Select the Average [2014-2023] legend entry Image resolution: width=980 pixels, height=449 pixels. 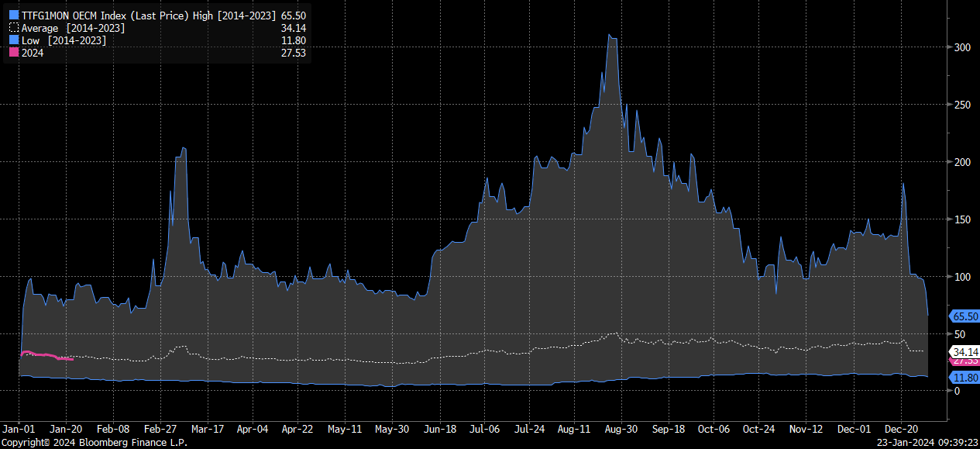coord(73,28)
